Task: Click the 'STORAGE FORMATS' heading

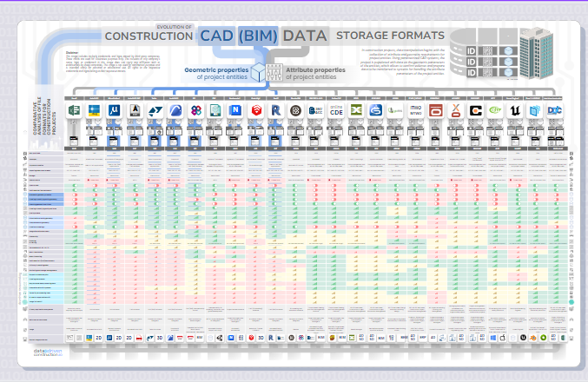Action: [390, 36]
